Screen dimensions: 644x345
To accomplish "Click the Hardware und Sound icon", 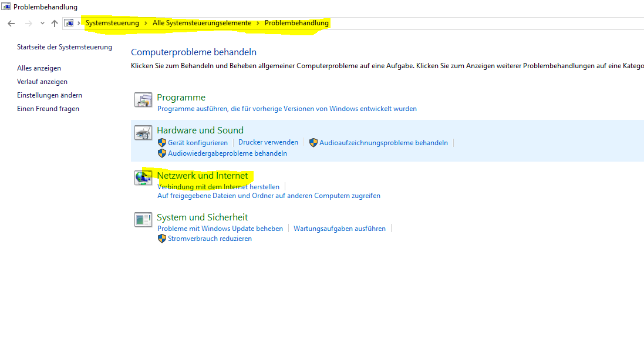I will pos(143,133).
